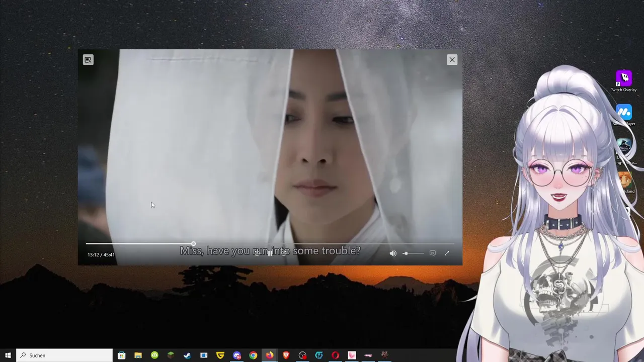
Task: Open the blue window app in taskbar
Action: pos(204,355)
